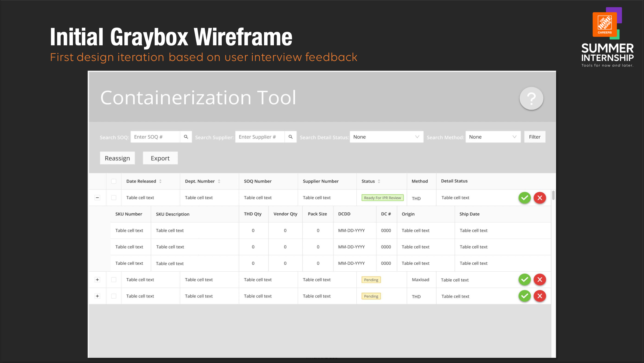Check the box for the expanded first row
Image resolution: width=644 pixels, height=363 pixels.
tap(114, 198)
